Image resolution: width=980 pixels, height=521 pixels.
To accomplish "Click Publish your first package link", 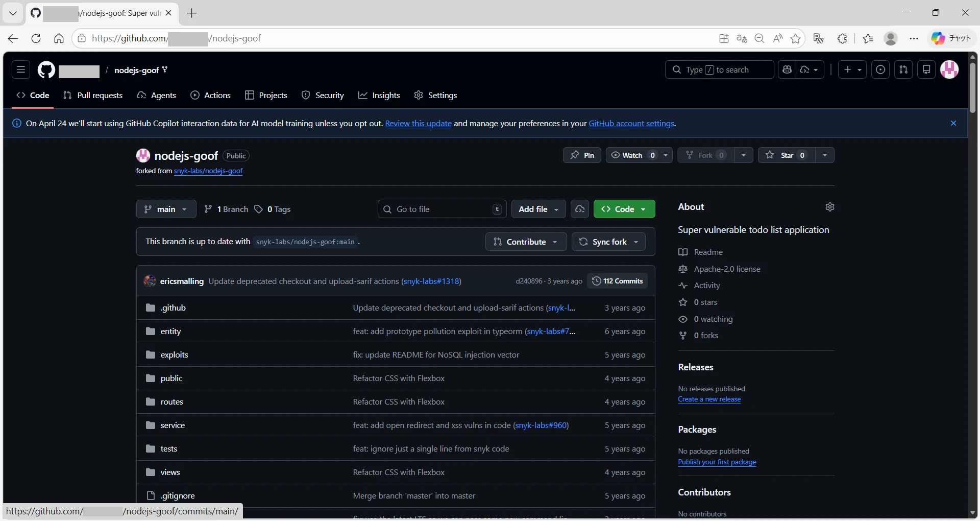I will pyautogui.click(x=717, y=462).
